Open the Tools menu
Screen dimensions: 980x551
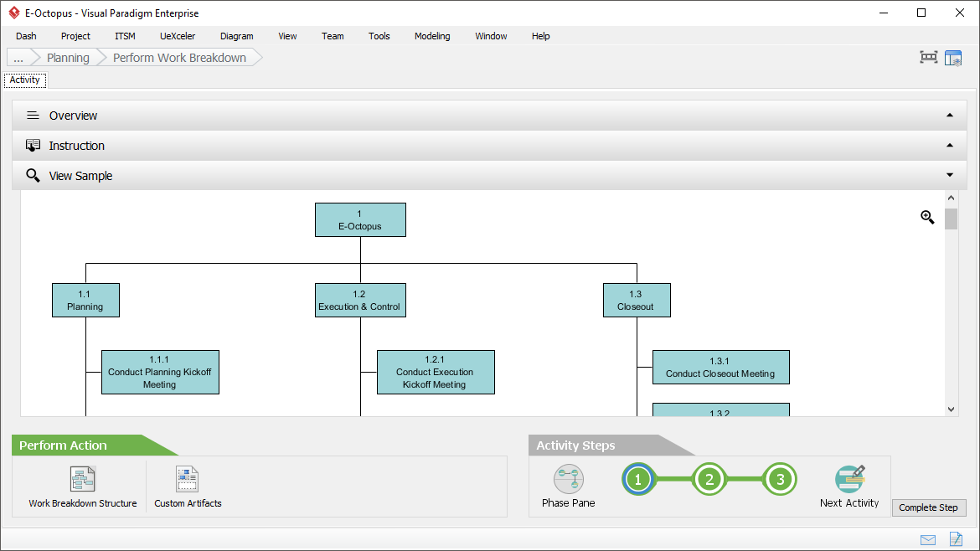click(x=379, y=36)
